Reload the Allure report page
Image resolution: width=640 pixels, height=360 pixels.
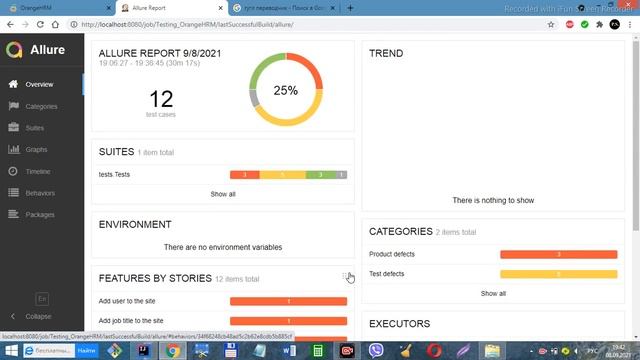tap(40, 24)
